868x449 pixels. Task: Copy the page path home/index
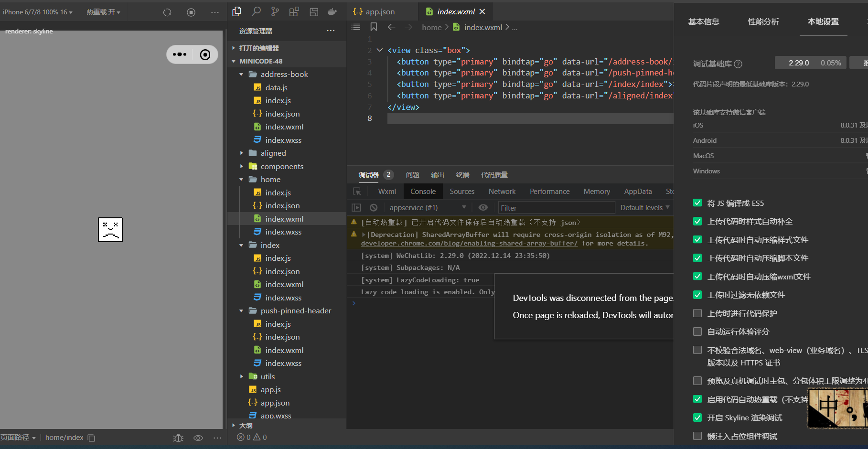[91, 438]
